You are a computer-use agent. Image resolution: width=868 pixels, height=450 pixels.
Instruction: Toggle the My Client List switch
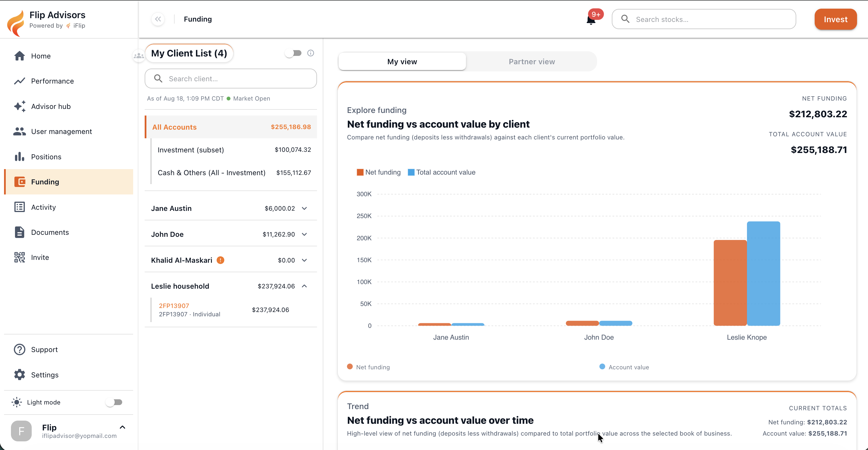[293, 53]
